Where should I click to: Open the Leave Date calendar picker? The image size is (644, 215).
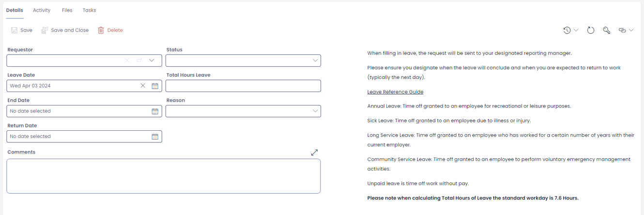(x=155, y=86)
